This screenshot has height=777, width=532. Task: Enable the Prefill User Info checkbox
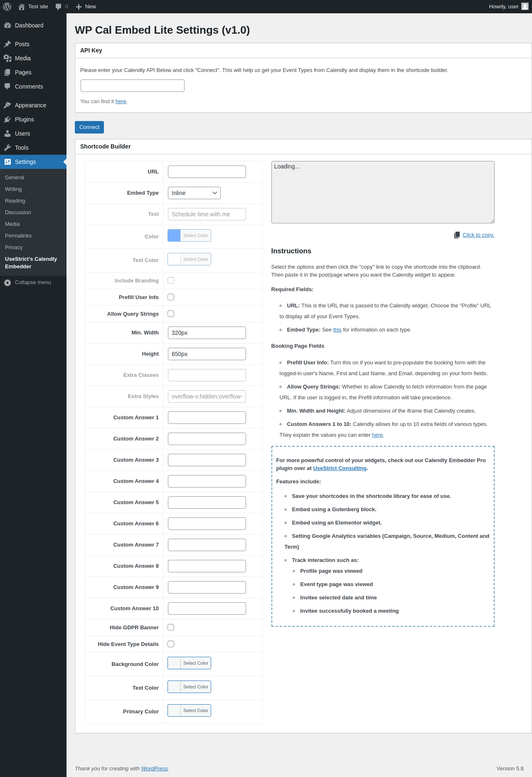[x=171, y=297]
